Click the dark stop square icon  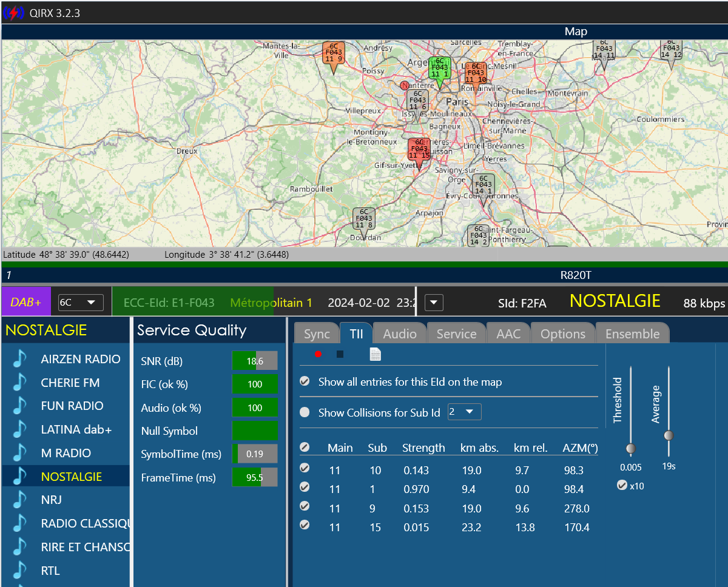click(340, 354)
